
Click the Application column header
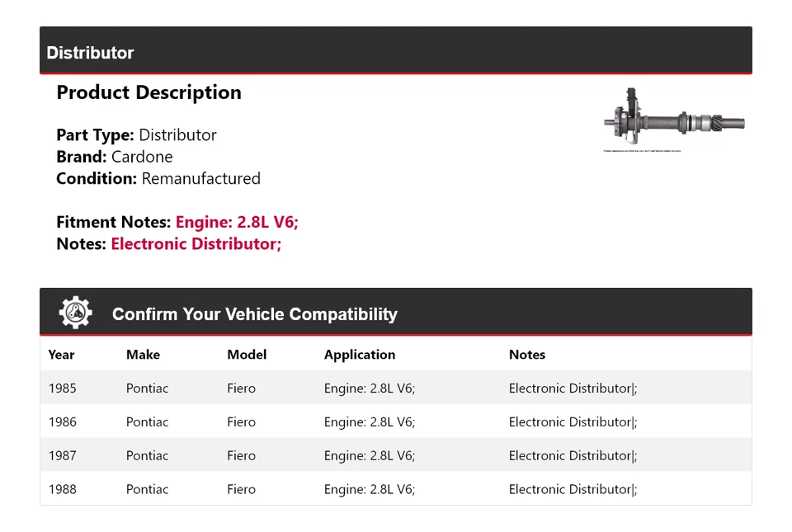359,355
